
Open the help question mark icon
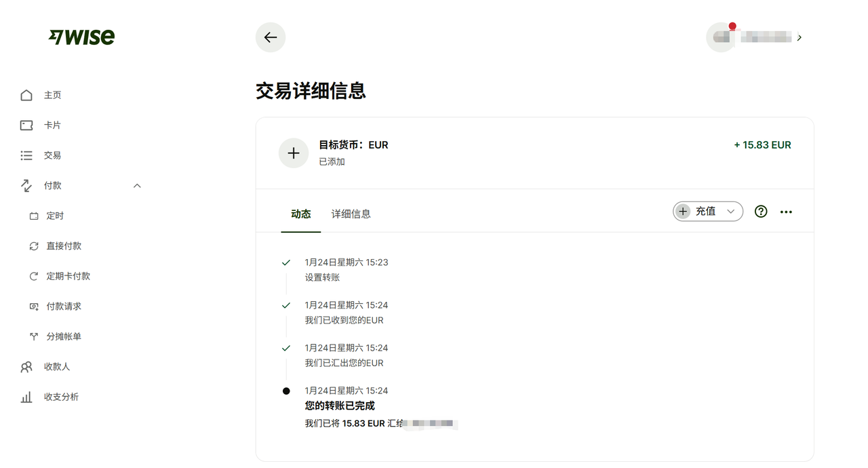pos(760,211)
